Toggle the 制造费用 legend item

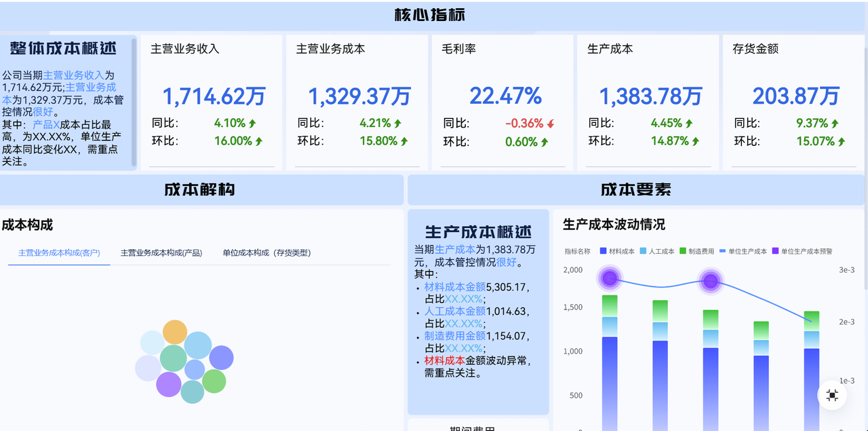tap(696, 251)
